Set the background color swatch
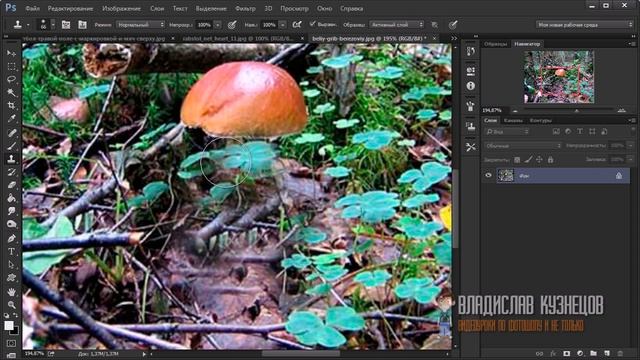 tap(15, 331)
